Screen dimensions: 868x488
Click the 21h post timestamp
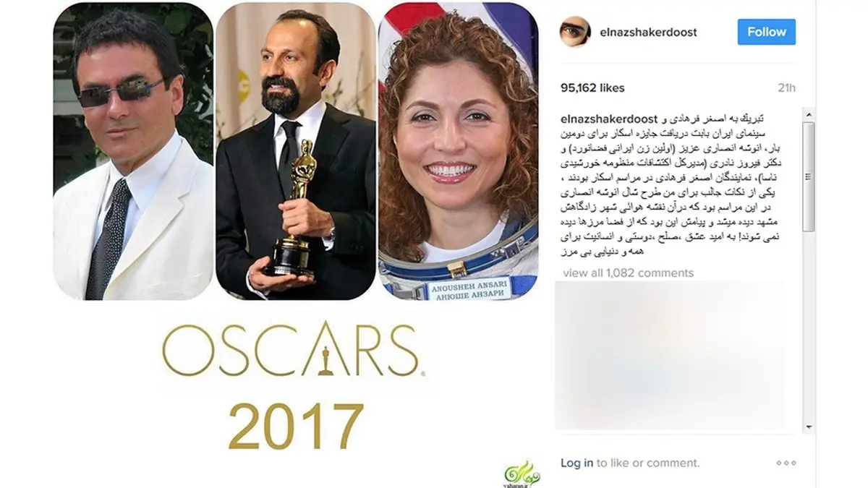tap(786, 87)
